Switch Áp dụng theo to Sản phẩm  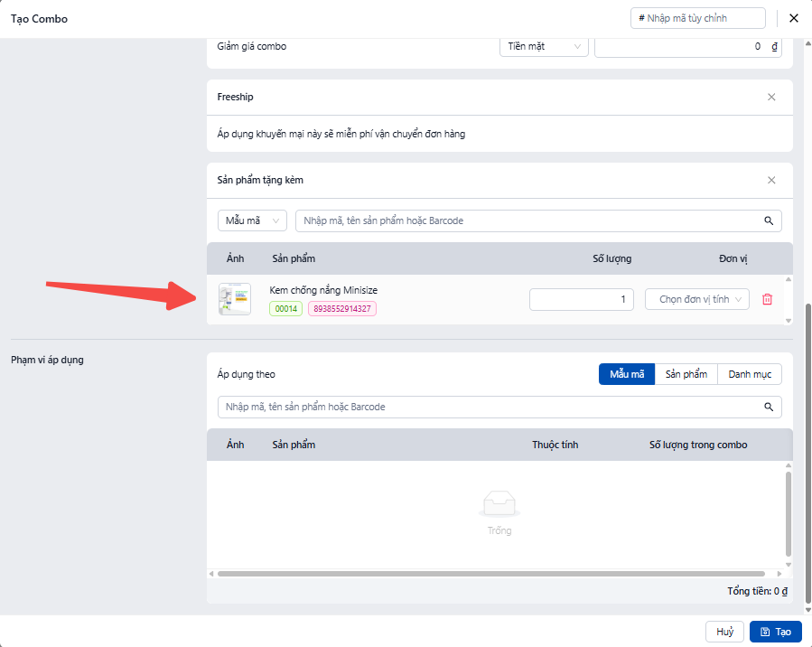(x=686, y=374)
